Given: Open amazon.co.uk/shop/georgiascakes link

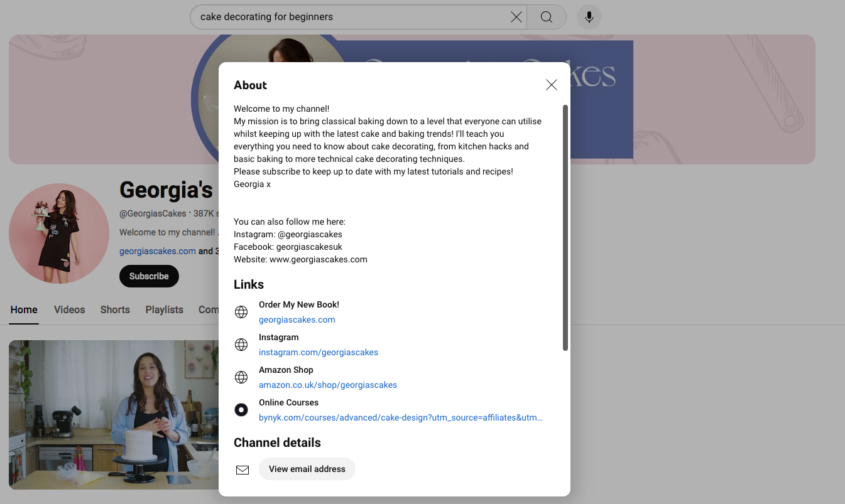Looking at the screenshot, I should (328, 385).
